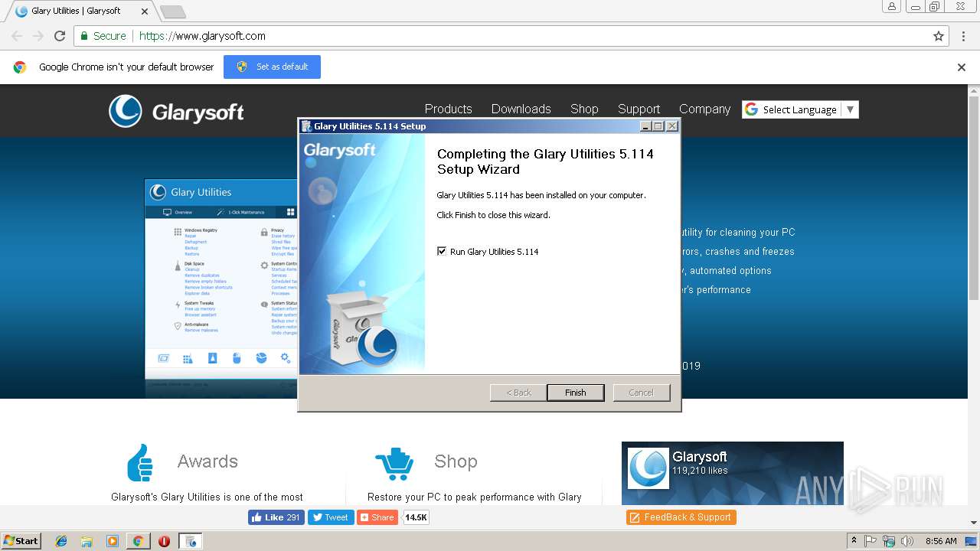Show hidden system tray icons
The width and height of the screenshot is (980, 551).
tap(854, 541)
